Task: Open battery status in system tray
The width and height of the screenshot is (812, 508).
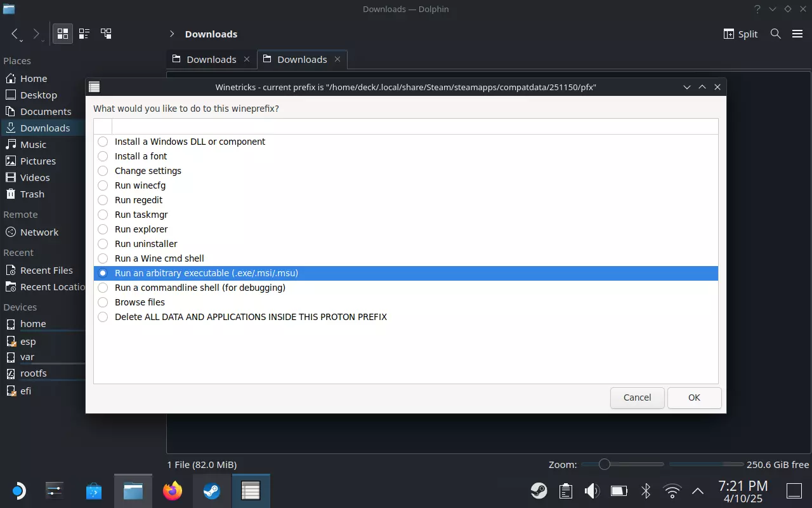Action: tap(619, 491)
